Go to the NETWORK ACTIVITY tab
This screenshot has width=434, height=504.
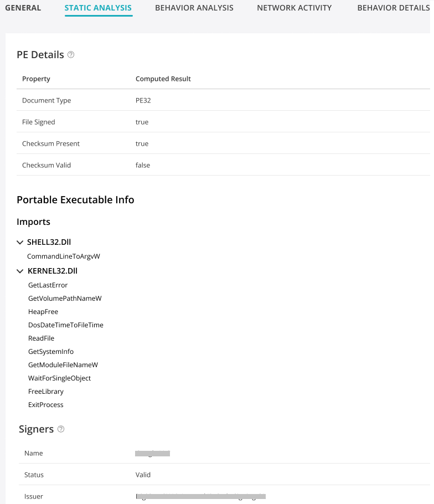click(x=294, y=8)
